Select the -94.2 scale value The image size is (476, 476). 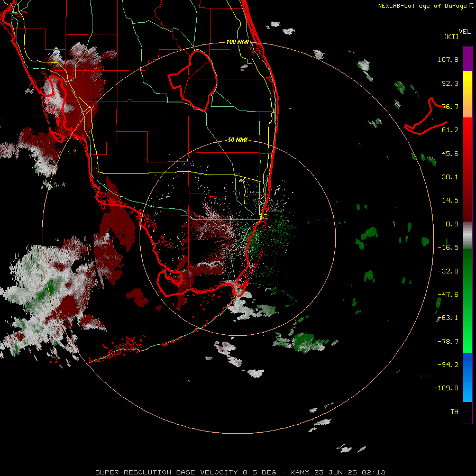tap(448, 365)
